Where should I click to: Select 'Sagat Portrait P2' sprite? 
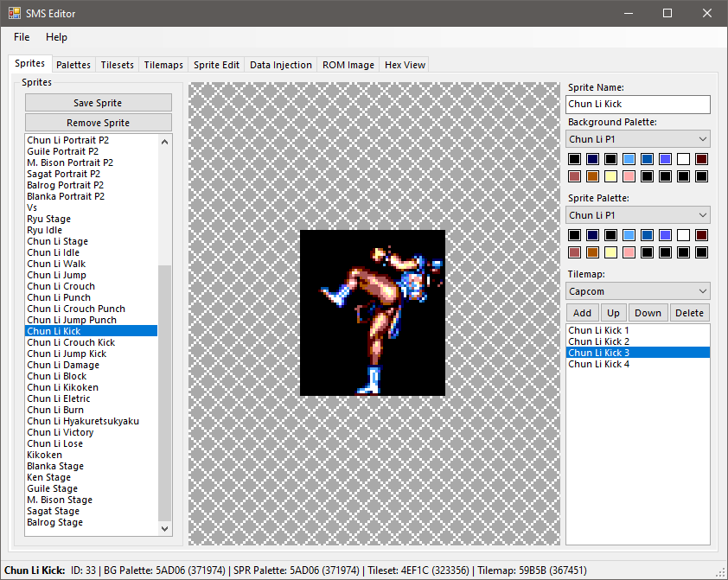click(x=92, y=174)
